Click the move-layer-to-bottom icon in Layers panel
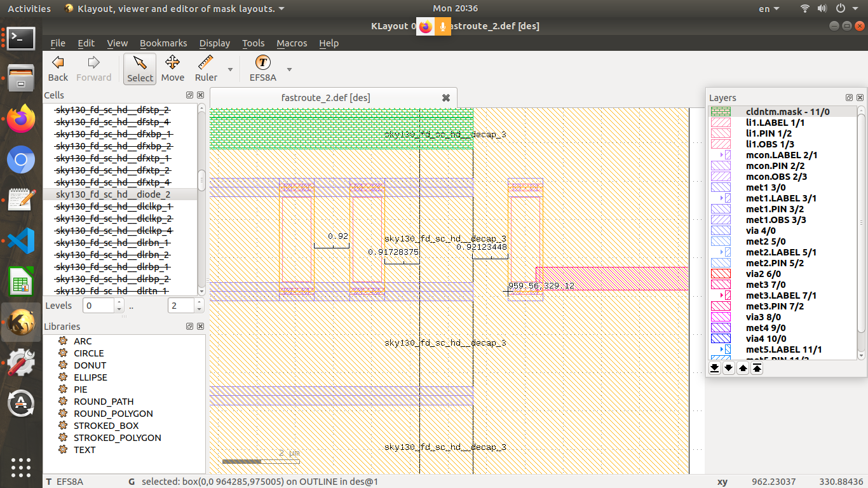868x488 pixels. (x=714, y=369)
